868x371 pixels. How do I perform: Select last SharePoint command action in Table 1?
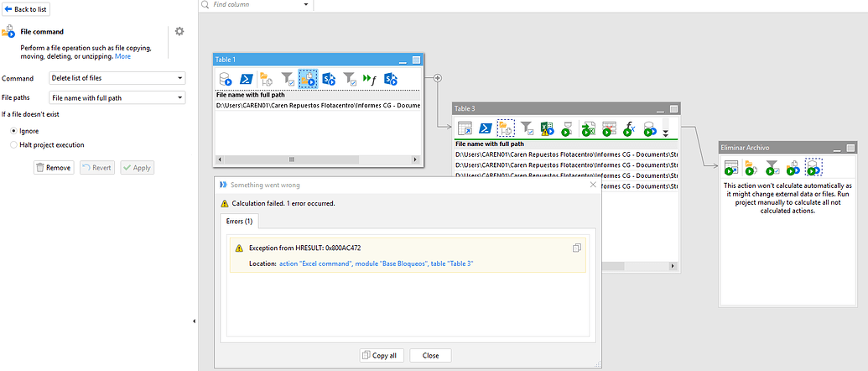pos(391,79)
